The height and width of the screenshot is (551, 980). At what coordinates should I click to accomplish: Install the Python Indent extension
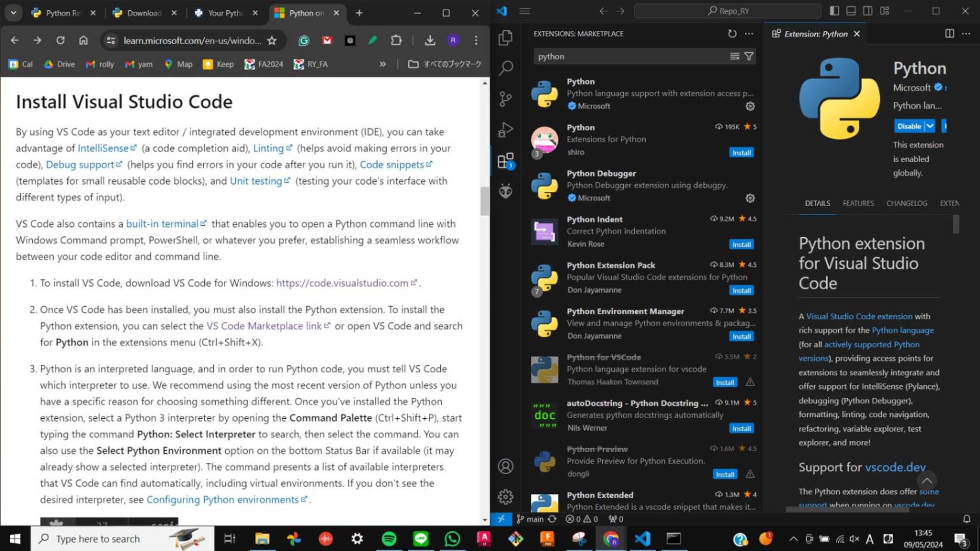coord(741,244)
